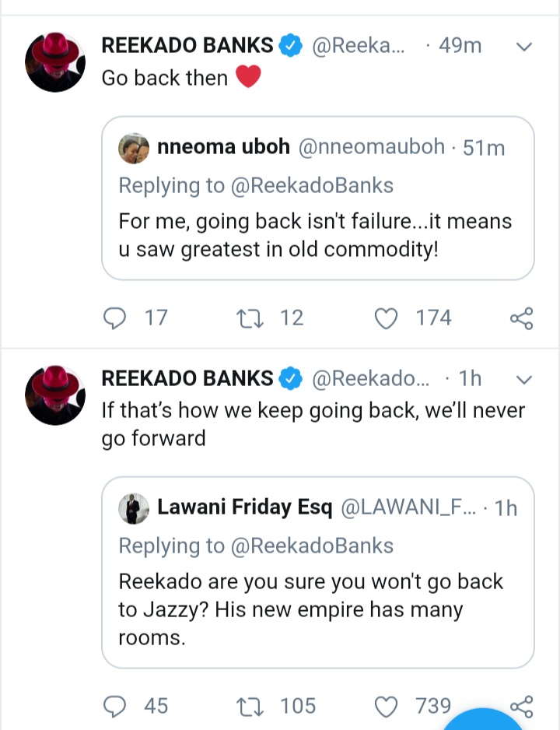The width and height of the screenshot is (560, 730).
Task: Reply to the "never go forward" tweet
Action: (x=115, y=706)
